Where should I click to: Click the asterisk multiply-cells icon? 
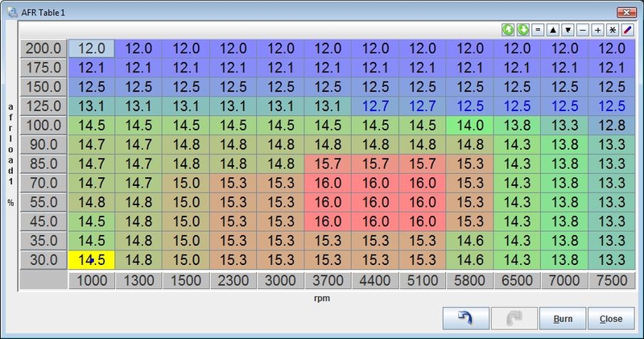pyautogui.click(x=613, y=30)
